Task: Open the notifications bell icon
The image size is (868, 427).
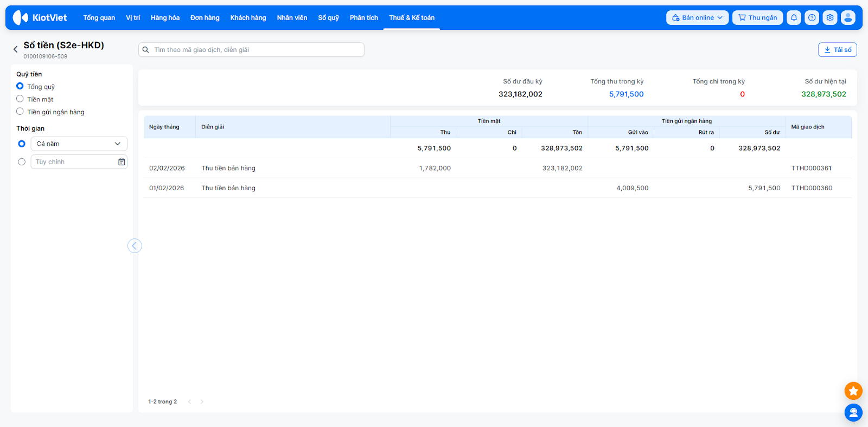Action: click(x=794, y=18)
